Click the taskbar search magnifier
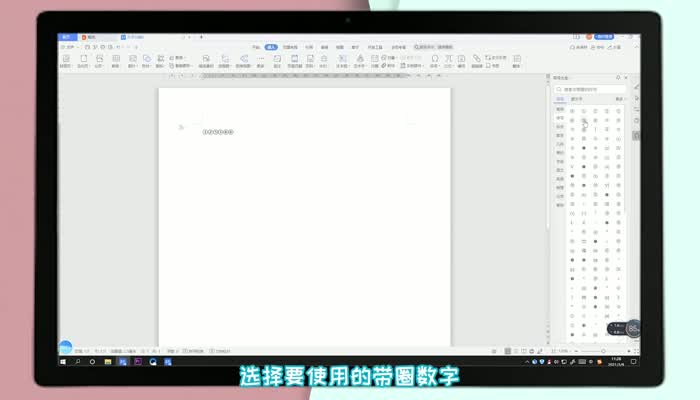The image size is (700, 400). (x=78, y=362)
